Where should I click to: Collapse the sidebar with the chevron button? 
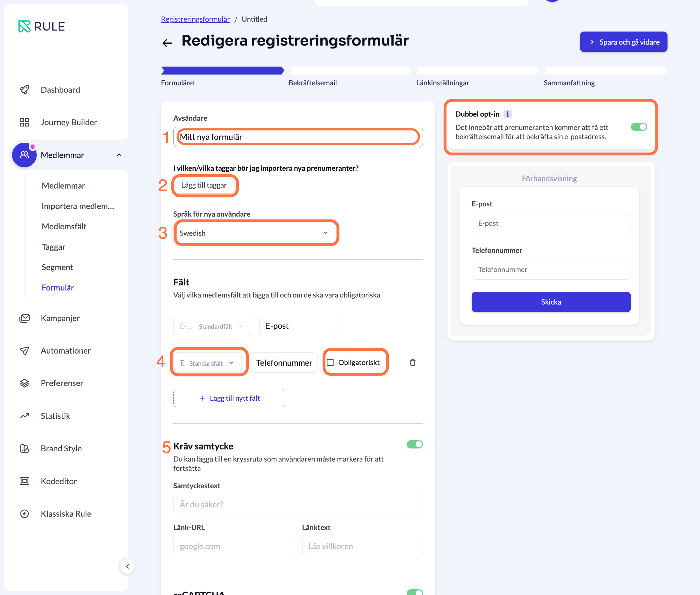click(x=127, y=566)
